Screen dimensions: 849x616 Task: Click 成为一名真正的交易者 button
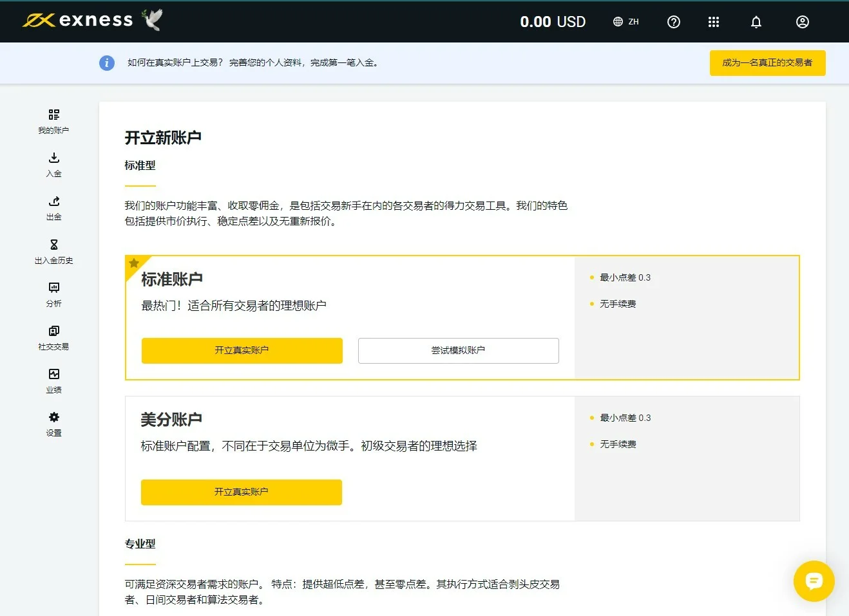pyautogui.click(x=767, y=63)
